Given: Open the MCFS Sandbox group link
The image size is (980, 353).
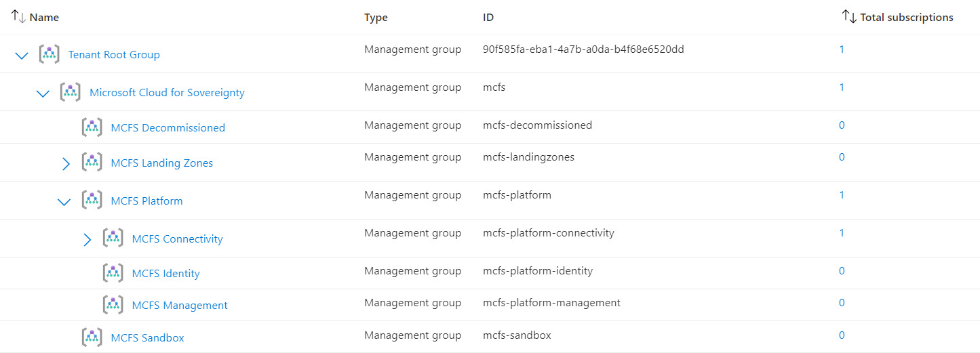Looking at the screenshot, I should 147,337.
